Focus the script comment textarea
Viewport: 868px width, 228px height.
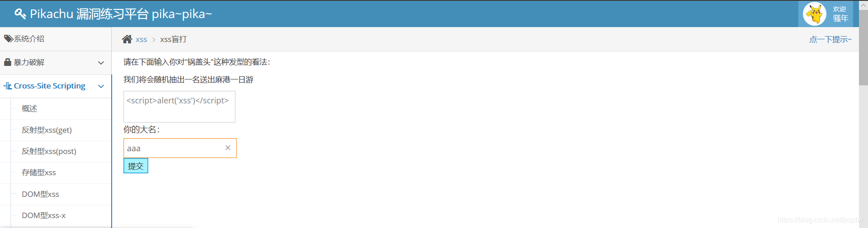coord(179,107)
